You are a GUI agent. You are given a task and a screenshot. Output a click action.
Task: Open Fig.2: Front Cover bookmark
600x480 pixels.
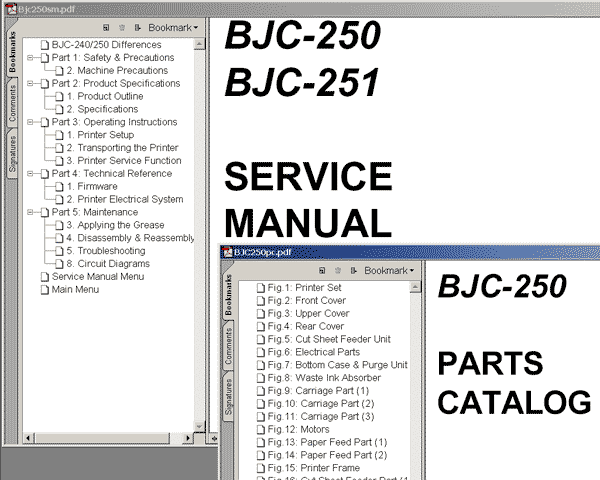[307, 300]
